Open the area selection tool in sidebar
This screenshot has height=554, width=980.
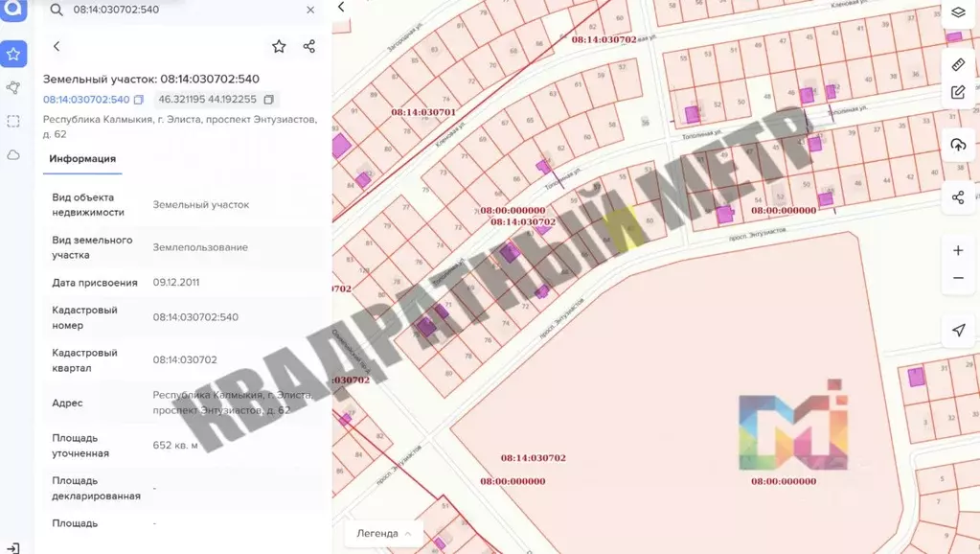pyautogui.click(x=13, y=121)
